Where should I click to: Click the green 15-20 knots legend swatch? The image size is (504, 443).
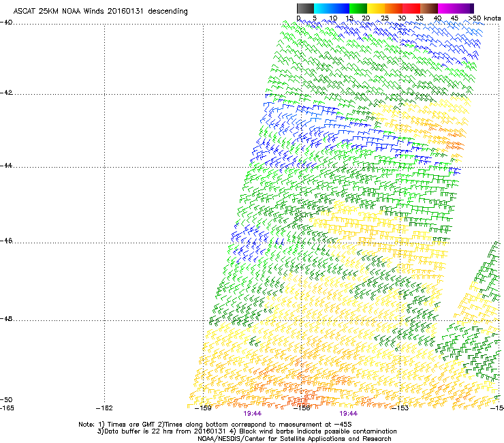pos(358,9)
